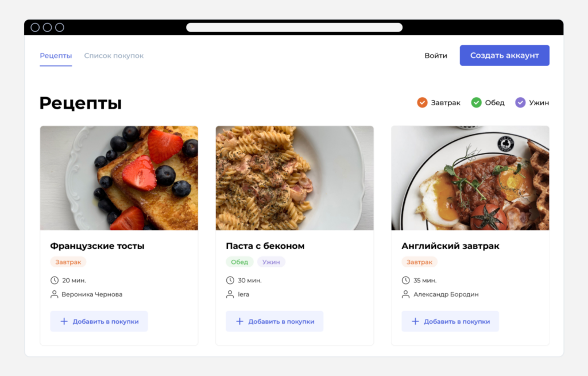Viewport: 588px width, 376px height.
Task: Click the browser address bar
Action: [294, 26]
